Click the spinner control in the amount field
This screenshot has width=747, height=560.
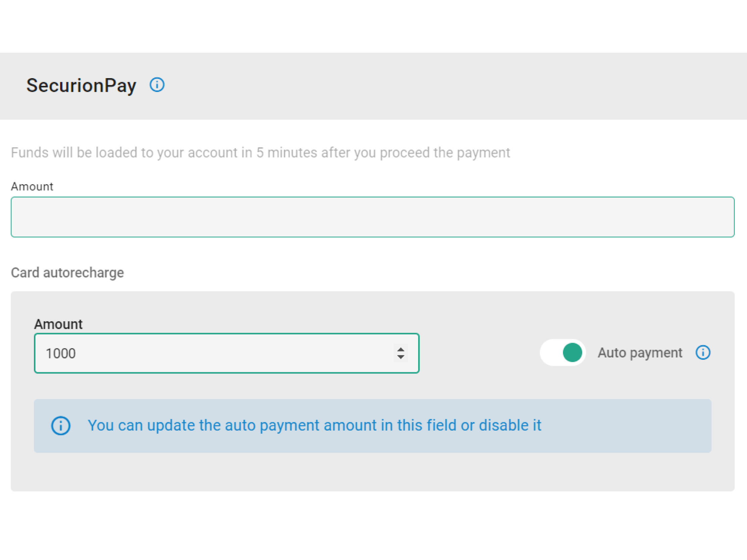coord(401,353)
